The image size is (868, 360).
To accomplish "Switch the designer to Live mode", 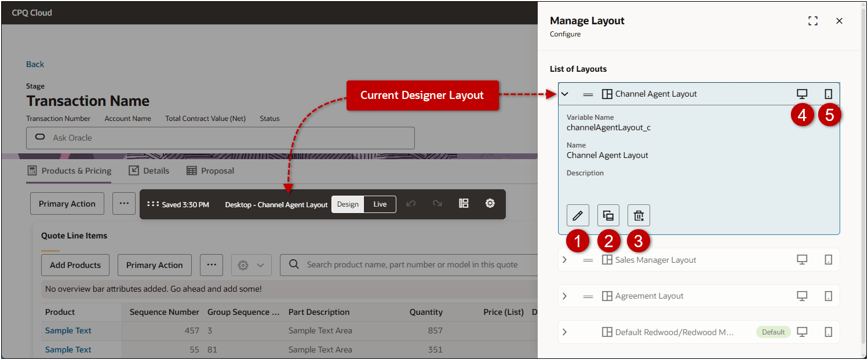I will pos(380,204).
